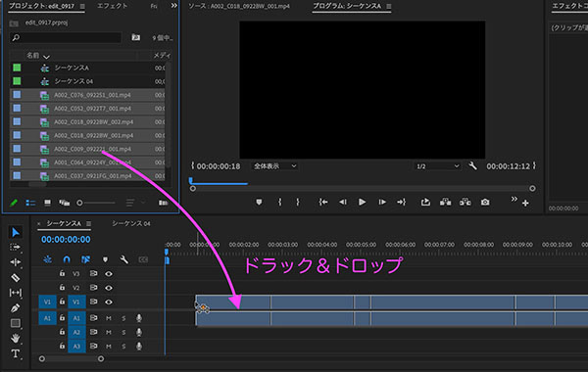
Task: Click the magnifier icon in project search
Action: [x=16, y=37]
